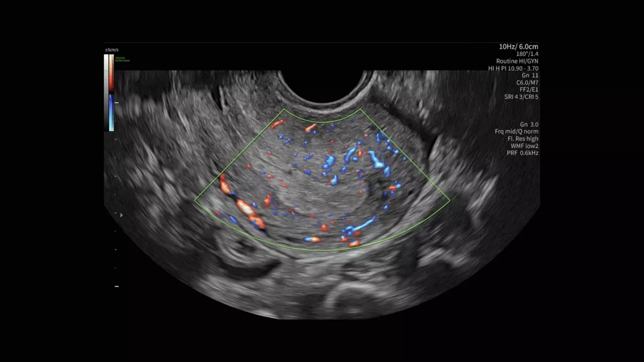The image size is (644, 362).
Task: Select the SRI 4 3/CRI 5 label
Action: [521, 97]
